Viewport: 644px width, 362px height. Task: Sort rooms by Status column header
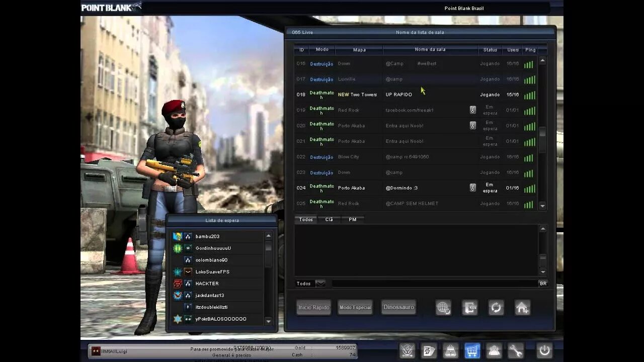pos(490,50)
